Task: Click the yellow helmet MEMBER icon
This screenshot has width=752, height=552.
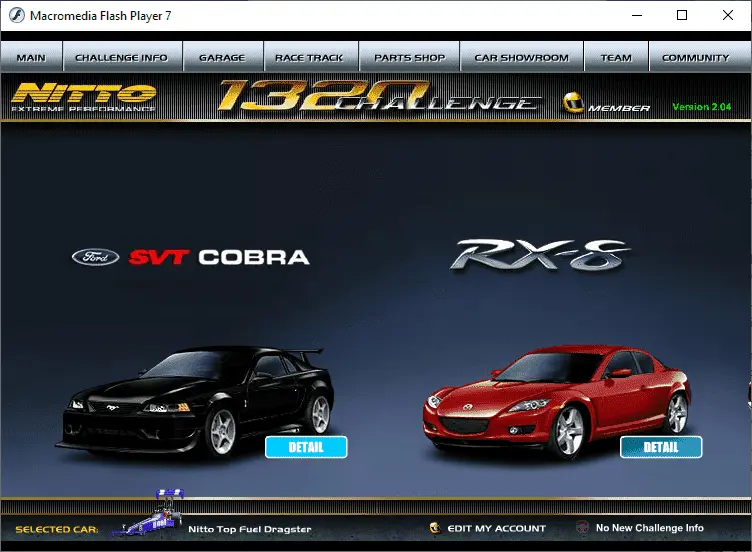Action: tap(574, 103)
